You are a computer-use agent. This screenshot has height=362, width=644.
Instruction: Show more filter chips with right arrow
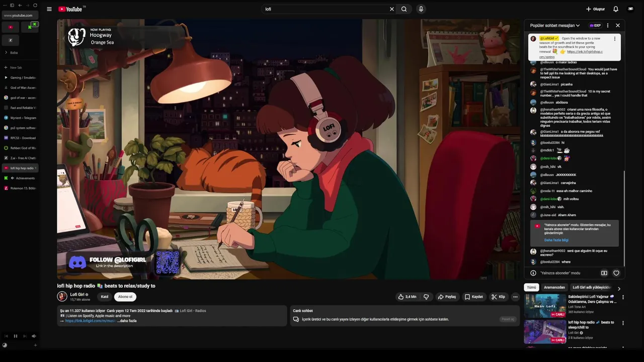point(619,289)
